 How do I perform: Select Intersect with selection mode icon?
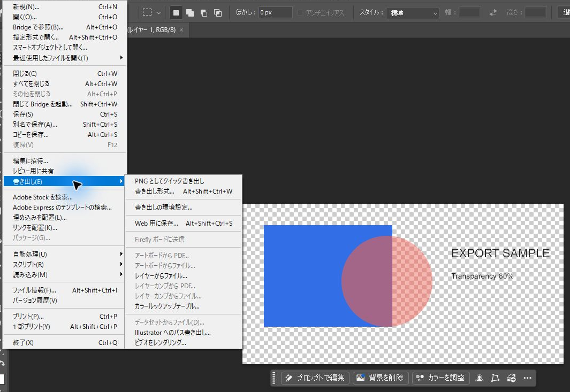[x=218, y=13]
